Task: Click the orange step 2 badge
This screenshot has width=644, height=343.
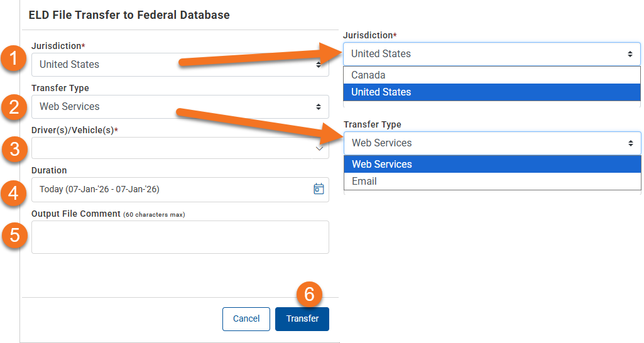Action: click(x=13, y=107)
